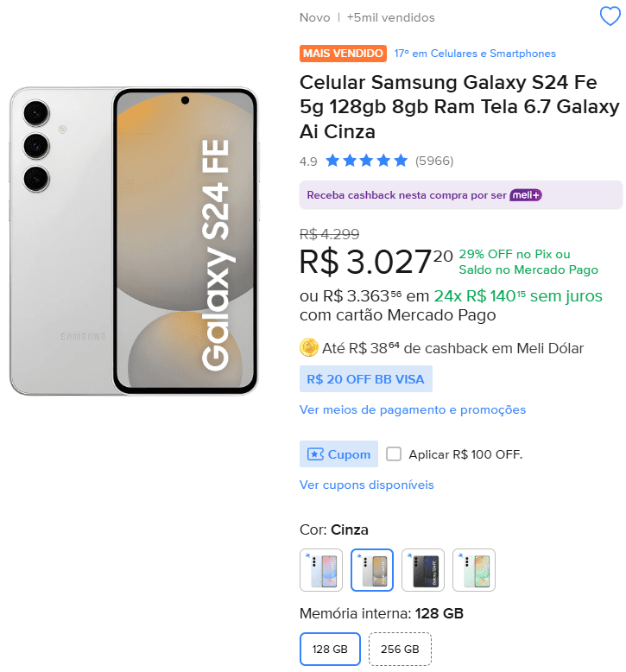Select the 128 GB memory option
The width and height of the screenshot is (626, 672).
pyautogui.click(x=330, y=649)
